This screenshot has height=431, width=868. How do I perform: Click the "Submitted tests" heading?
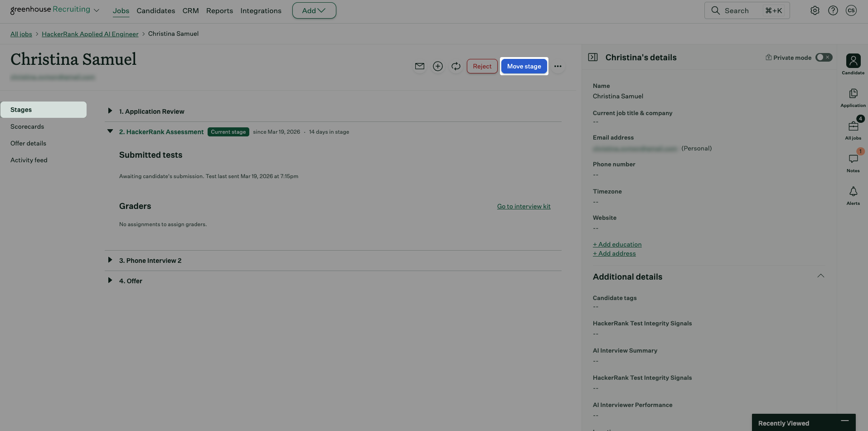[x=151, y=155]
